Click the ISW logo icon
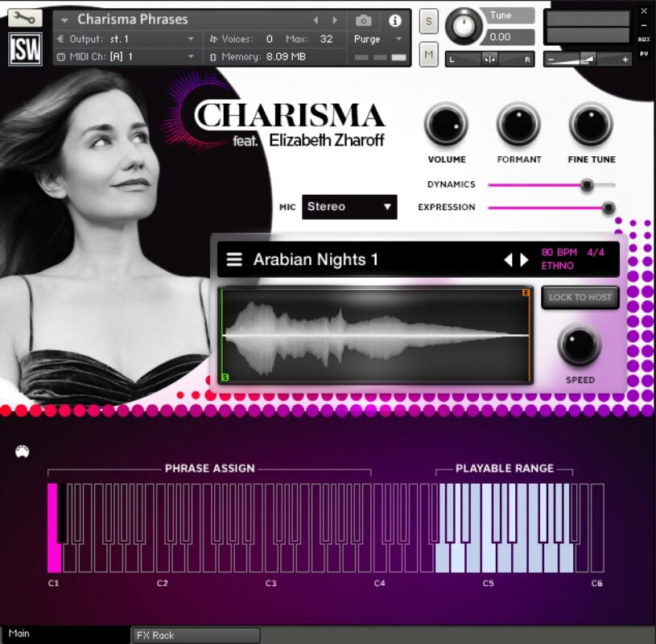The width and height of the screenshot is (656, 644). pyautogui.click(x=25, y=50)
